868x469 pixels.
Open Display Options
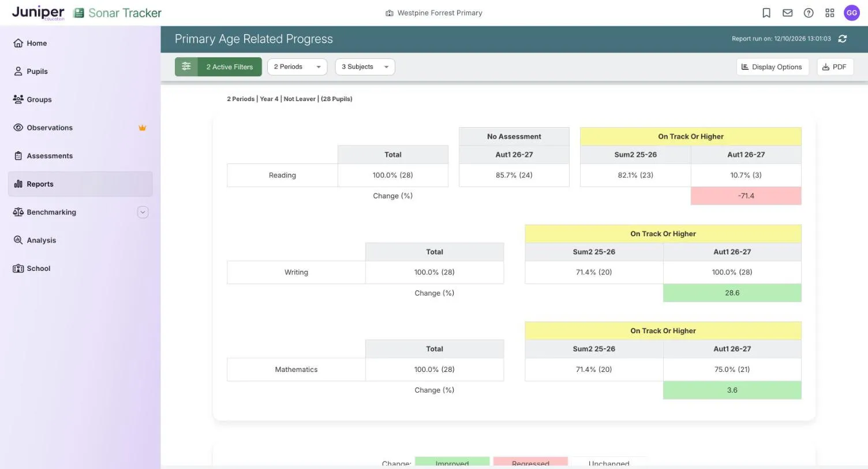coord(772,67)
